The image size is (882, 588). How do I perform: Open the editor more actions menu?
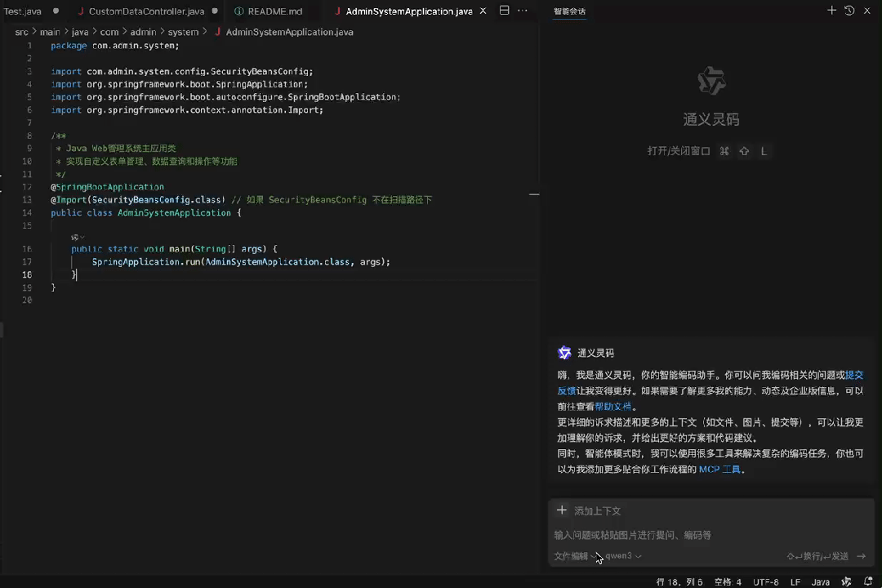point(523,11)
